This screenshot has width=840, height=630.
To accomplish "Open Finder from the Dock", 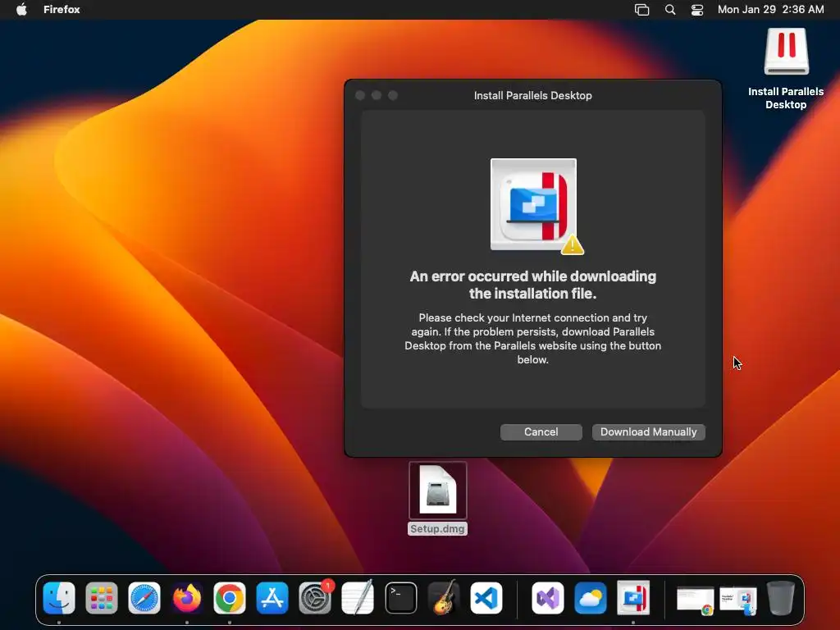I will pos(59,598).
